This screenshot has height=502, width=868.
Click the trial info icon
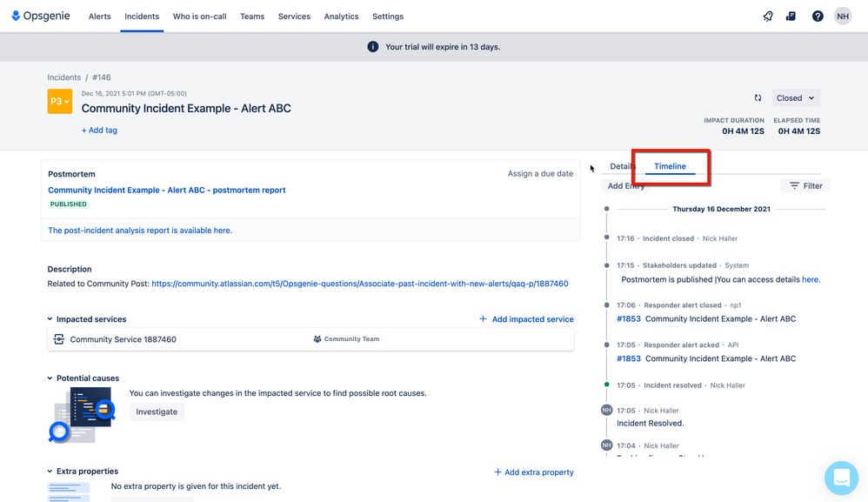(372, 46)
